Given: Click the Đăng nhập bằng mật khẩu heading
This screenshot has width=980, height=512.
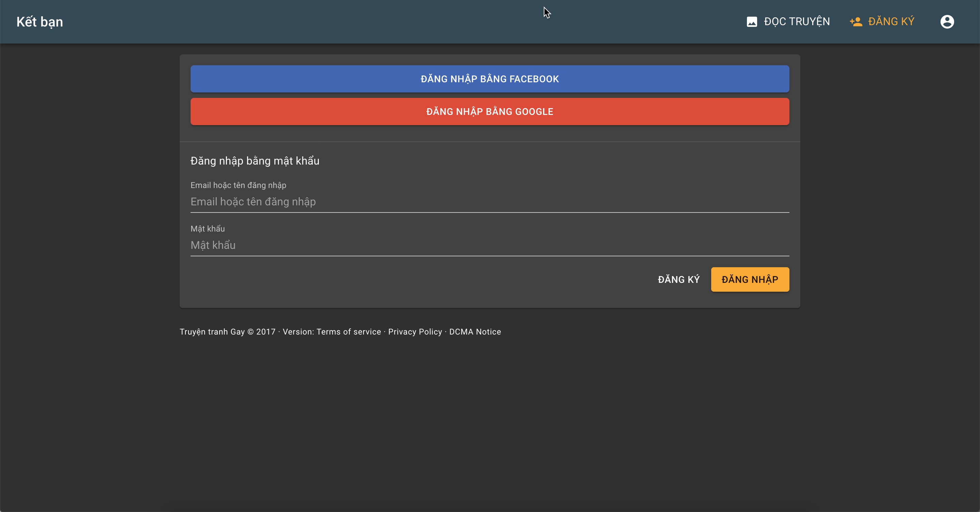Looking at the screenshot, I should (255, 161).
